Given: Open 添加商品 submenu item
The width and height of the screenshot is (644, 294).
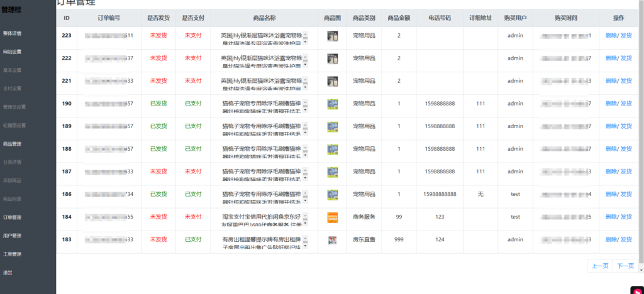Looking at the screenshot, I should (13, 180).
